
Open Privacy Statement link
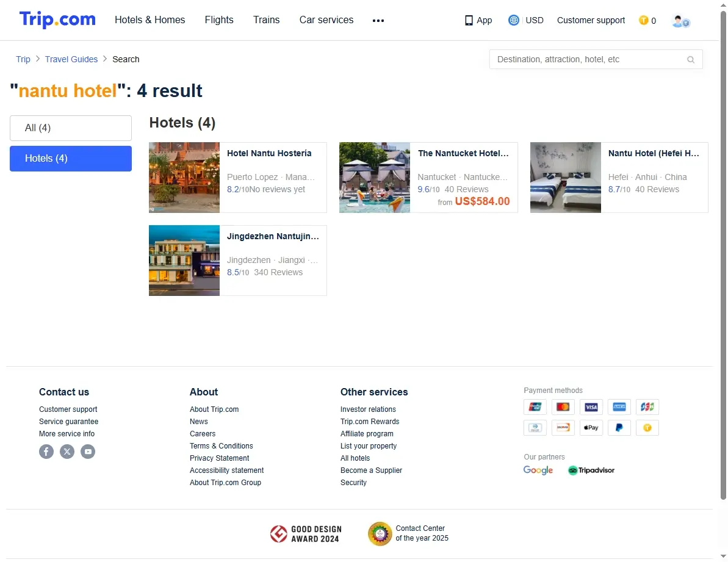click(219, 458)
